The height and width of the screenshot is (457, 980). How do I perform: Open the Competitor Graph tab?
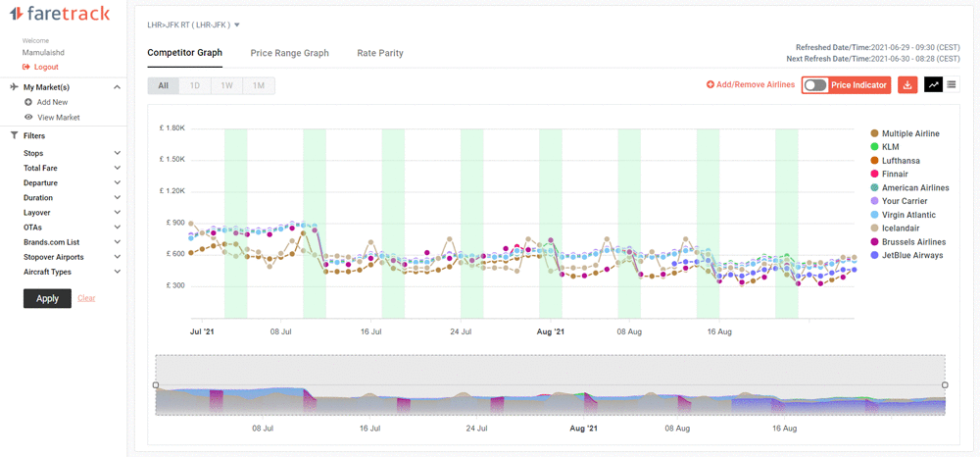[184, 53]
